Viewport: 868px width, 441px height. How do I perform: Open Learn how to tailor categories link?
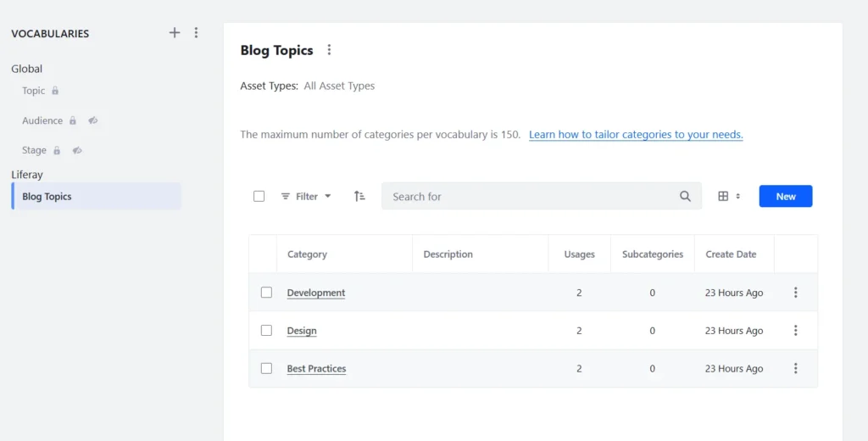click(636, 135)
